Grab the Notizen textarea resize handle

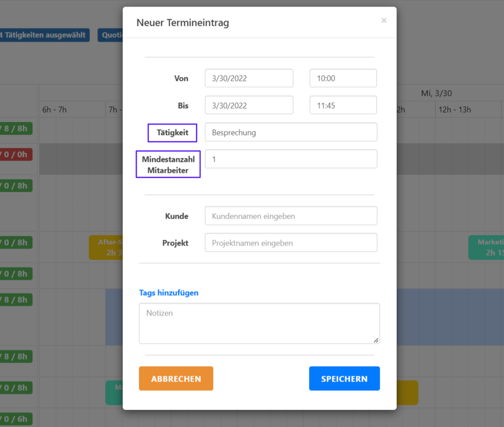376,340
